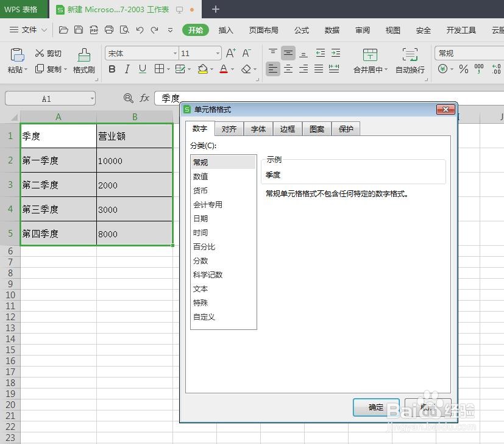
Task: Apply percent style format
Action: pos(464,69)
